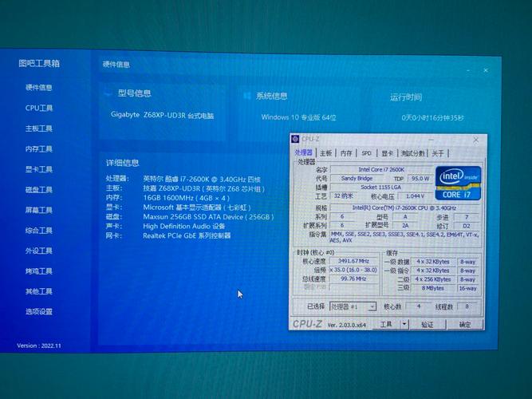This screenshot has height=399, width=532.
Task: Click the Socket 1155 LGA field
Action: pos(380,187)
